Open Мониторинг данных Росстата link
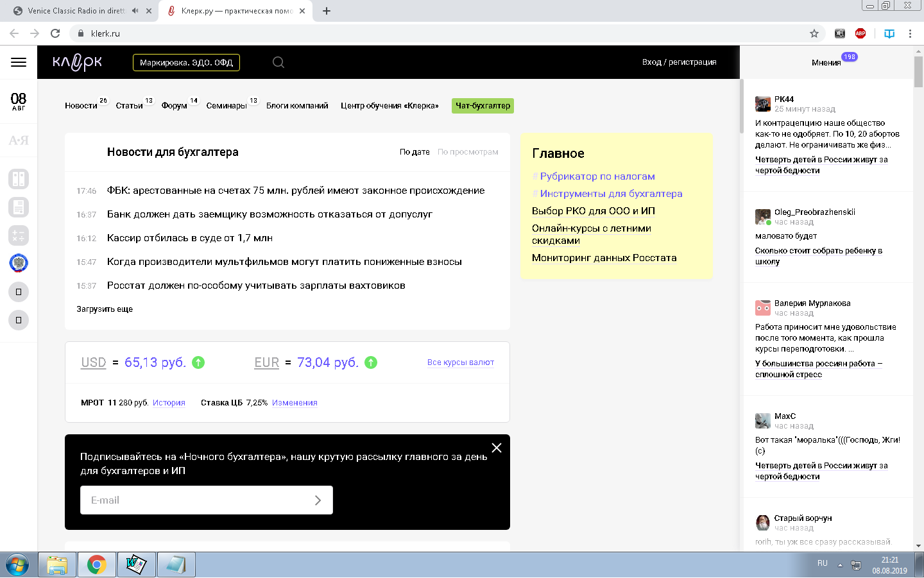The width and height of the screenshot is (924, 578). (604, 258)
